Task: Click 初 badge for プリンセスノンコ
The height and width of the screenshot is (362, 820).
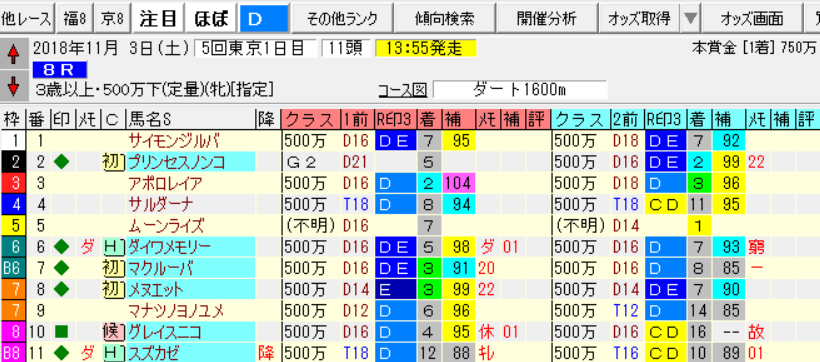Action: point(113,162)
